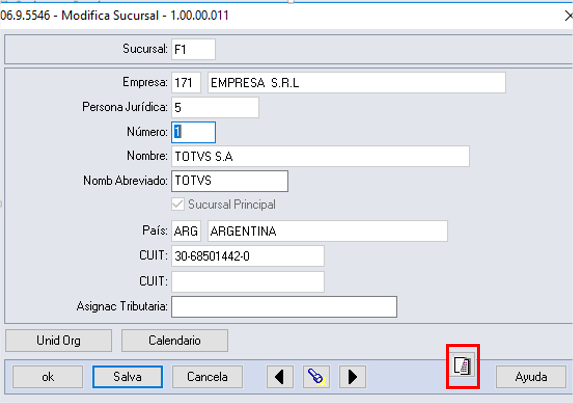Click the empty Asignac Tributaria field
The image size is (573, 403).
284,307
